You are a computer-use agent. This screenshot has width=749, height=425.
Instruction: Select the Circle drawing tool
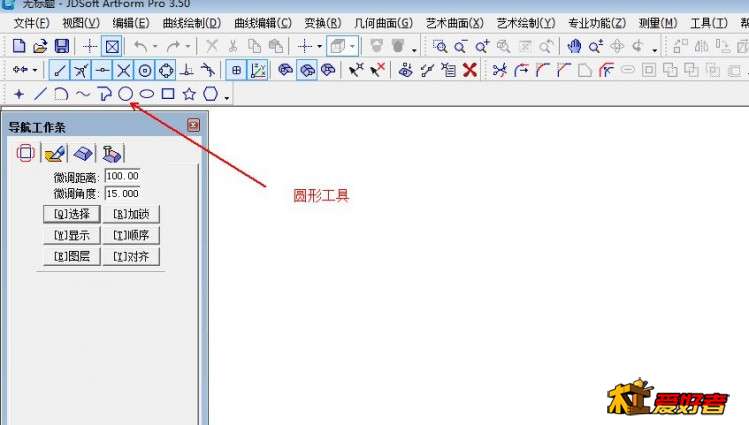pos(126,94)
